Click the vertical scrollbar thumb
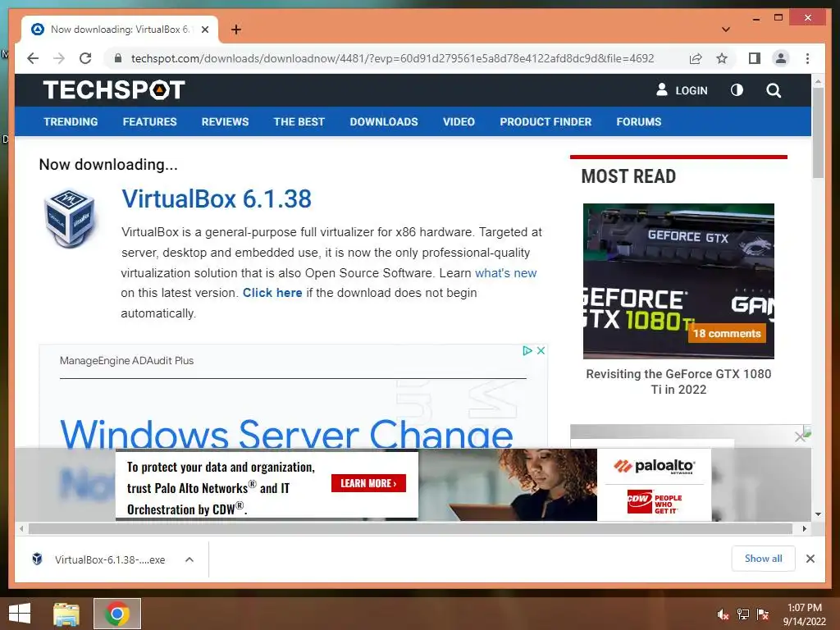The width and height of the screenshot is (840, 630). pos(818,133)
